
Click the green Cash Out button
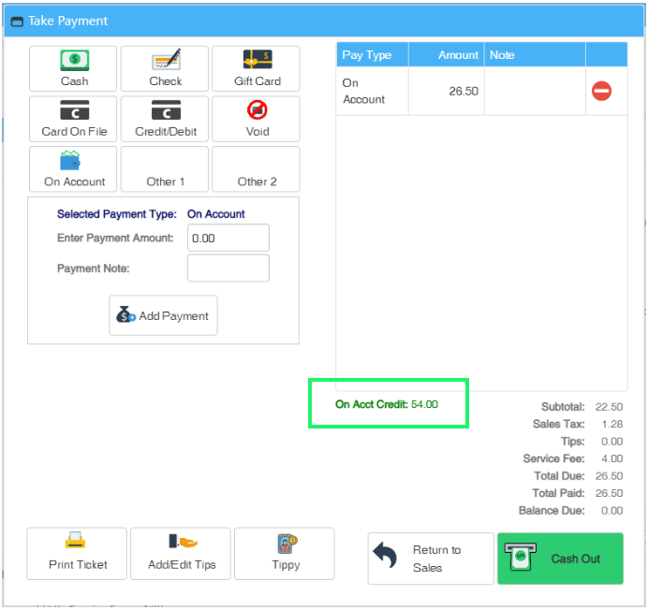pyautogui.click(x=560, y=559)
